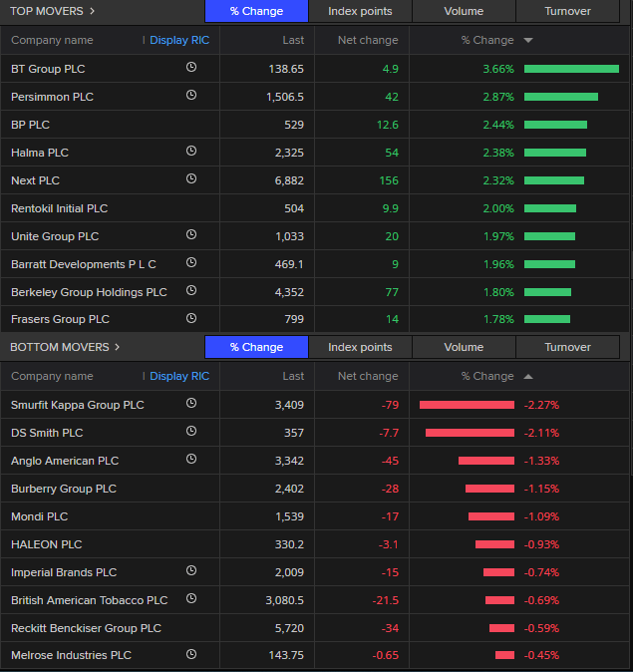Switch to Turnover tab in Bottom Movers
The height and width of the screenshot is (672, 633).
pyautogui.click(x=567, y=347)
